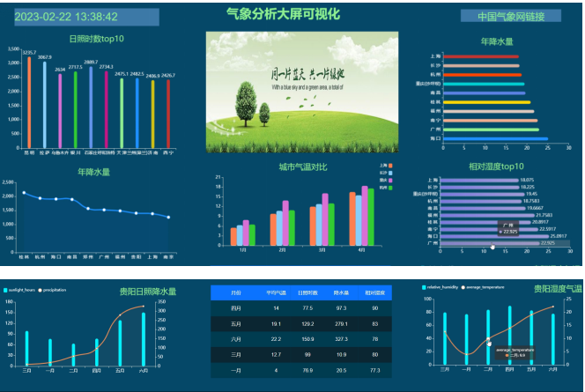Viewport: 585px width, 392px height.
Task: Select the magenta bar labeled 2734.3
Action: [x=107, y=109]
